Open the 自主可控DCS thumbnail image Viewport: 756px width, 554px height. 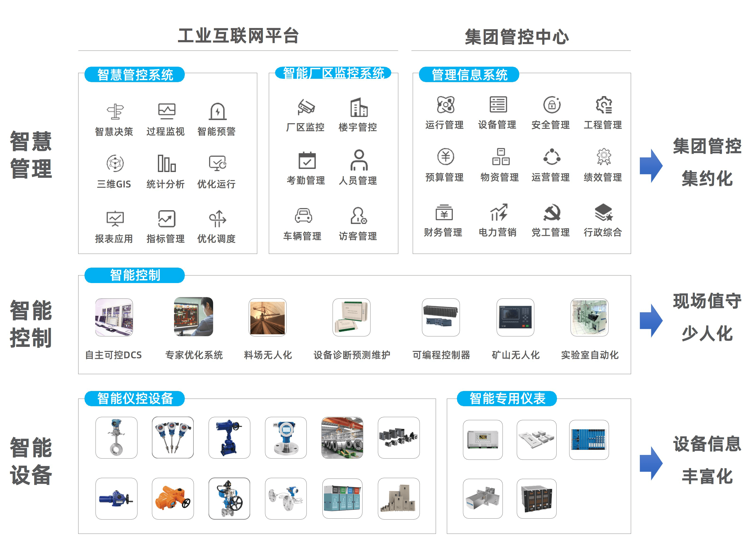114,317
